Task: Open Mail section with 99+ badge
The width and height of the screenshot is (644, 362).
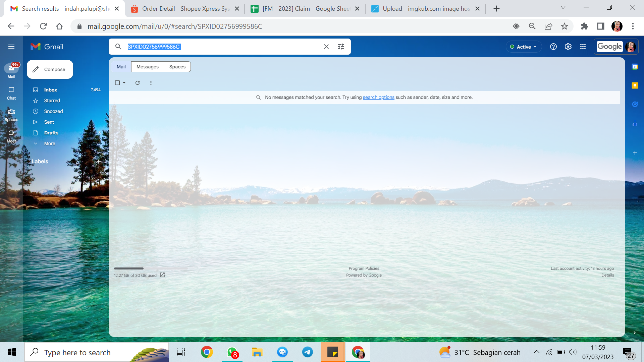Action: coord(11,71)
